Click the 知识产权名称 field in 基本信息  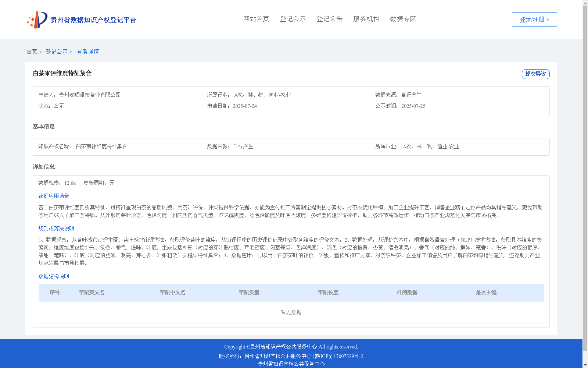pyautogui.click(x=83, y=146)
